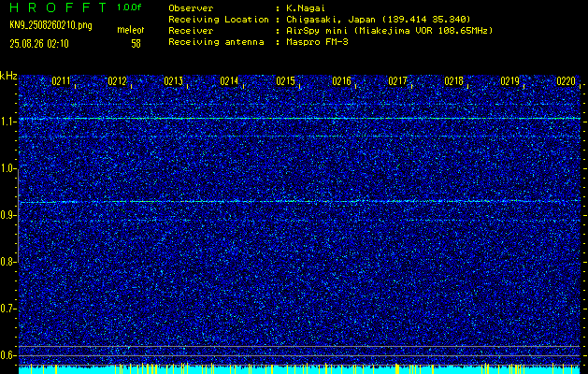Click the Maspro FM-3 antenna text
The height and width of the screenshot is (374, 588).
317,42
